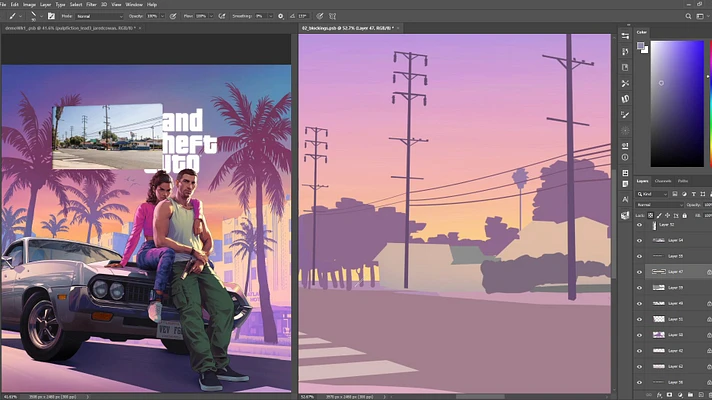Open the History panel icon

pyautogui.click(x=625, y=52)
